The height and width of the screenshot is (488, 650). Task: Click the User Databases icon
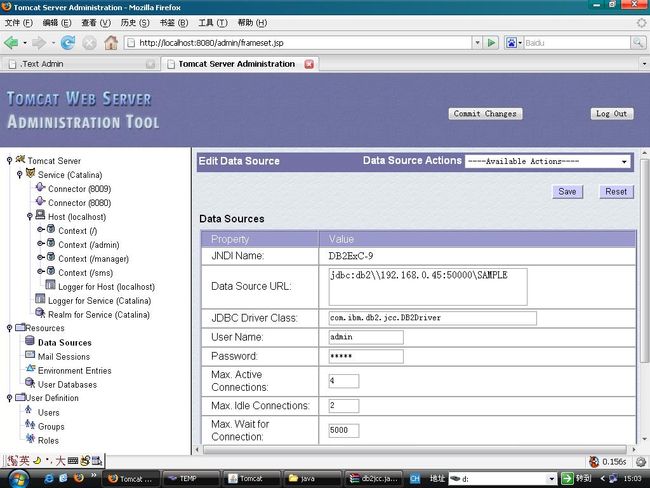point(30,383)
